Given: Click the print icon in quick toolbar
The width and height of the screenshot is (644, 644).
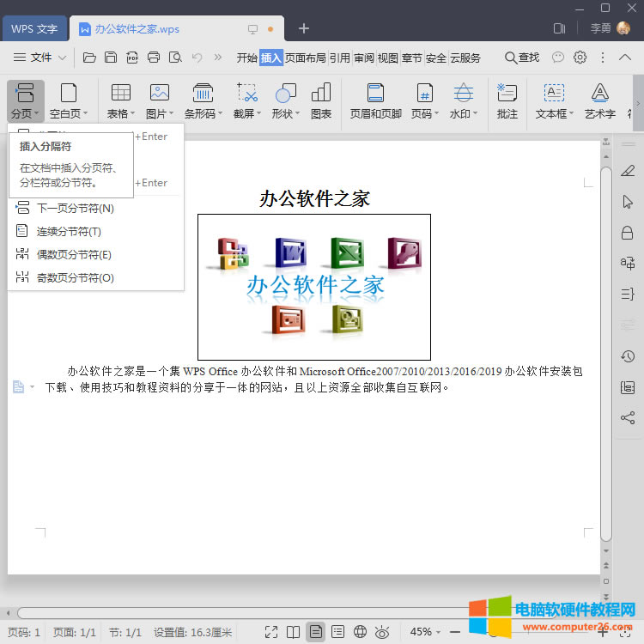Looking at the screenshot, I should (x=154, y=58).
